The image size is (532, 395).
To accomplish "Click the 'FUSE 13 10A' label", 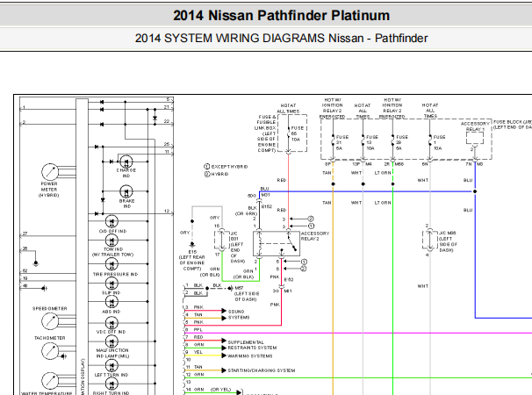I will [x=372, y=143].
